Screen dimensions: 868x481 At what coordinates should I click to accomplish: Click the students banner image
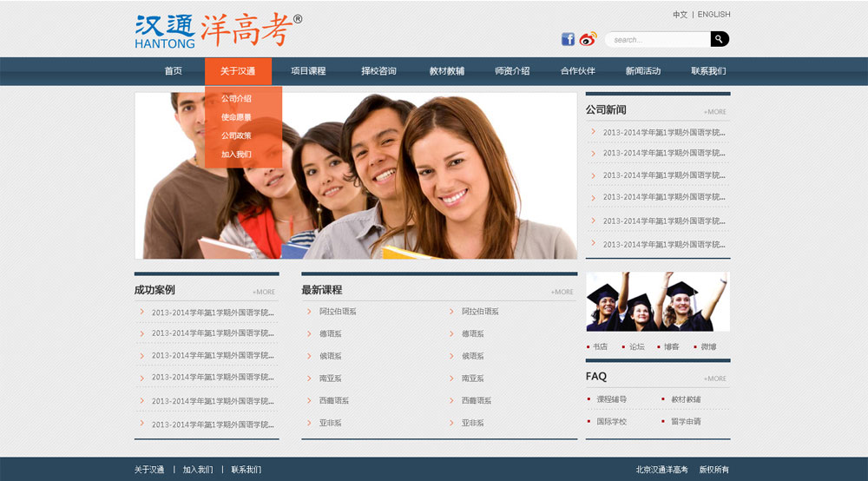356,175
